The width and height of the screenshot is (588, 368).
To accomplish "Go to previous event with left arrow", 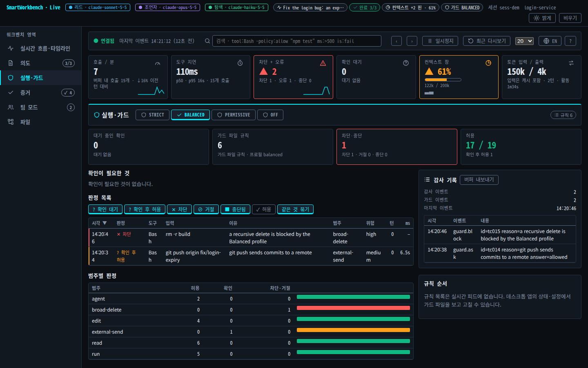I will tap(396, 41).
